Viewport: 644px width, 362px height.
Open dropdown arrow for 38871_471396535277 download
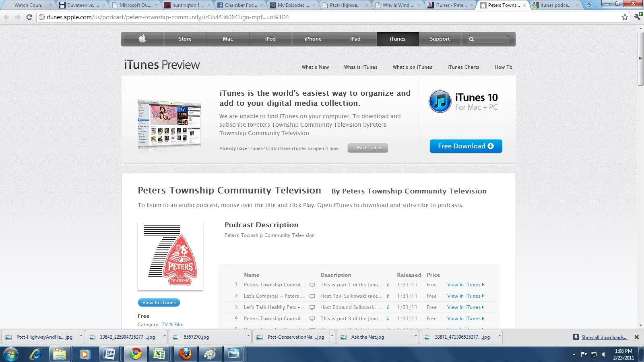click(x=500, y=335)
